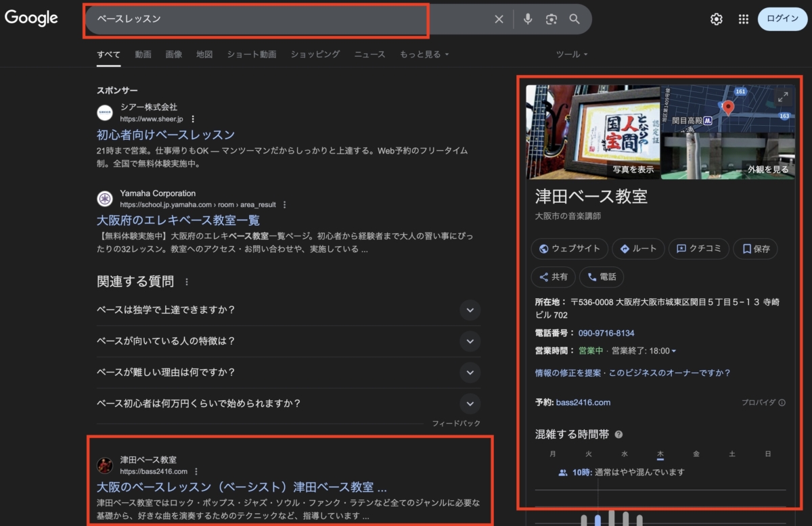
Task: Open Google settings gear icon
Action: 716,20
